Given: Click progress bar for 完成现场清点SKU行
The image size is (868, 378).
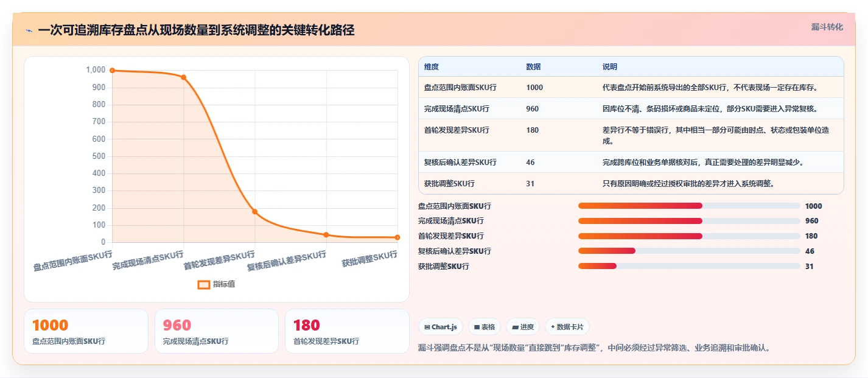Looking at the screenshot, I should 689,221.
